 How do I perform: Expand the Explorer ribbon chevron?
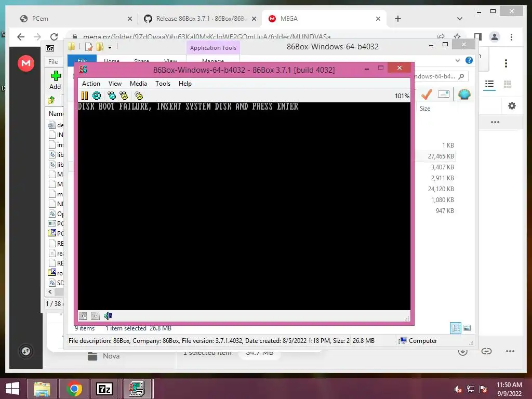[458, 60]
